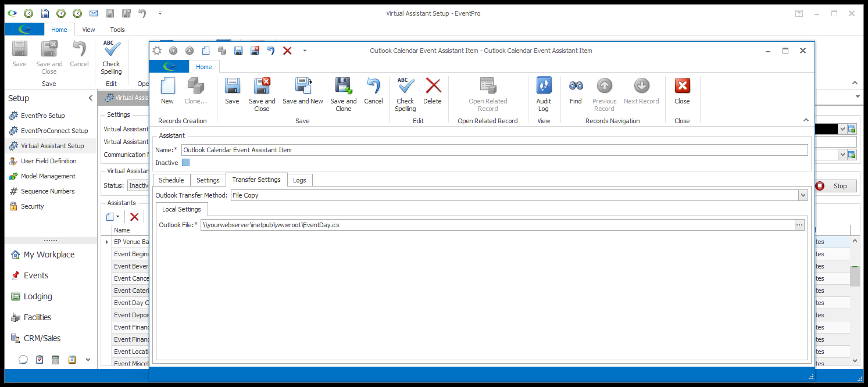
Task: Go to the Events module
Action: point(36,275)
